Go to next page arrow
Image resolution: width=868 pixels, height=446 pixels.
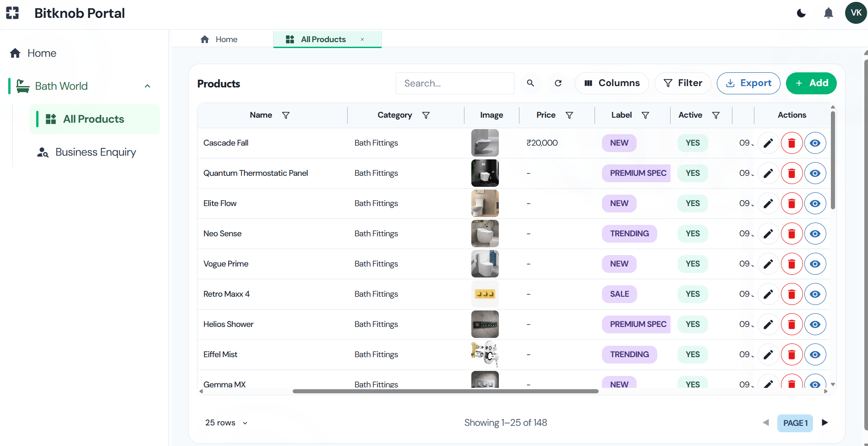coord(825,423)
